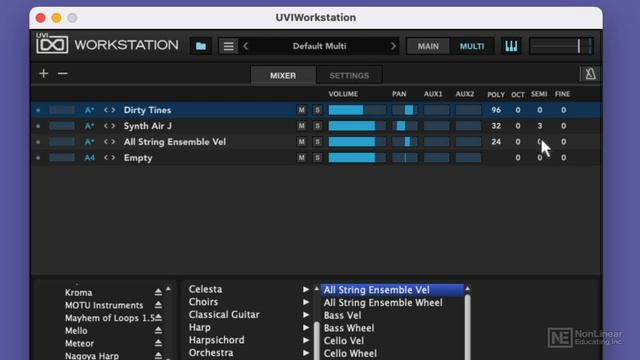Mute the Dirty Tines part
The height and width of the screenshot is (360, 640).
click(x=301, y=110)
